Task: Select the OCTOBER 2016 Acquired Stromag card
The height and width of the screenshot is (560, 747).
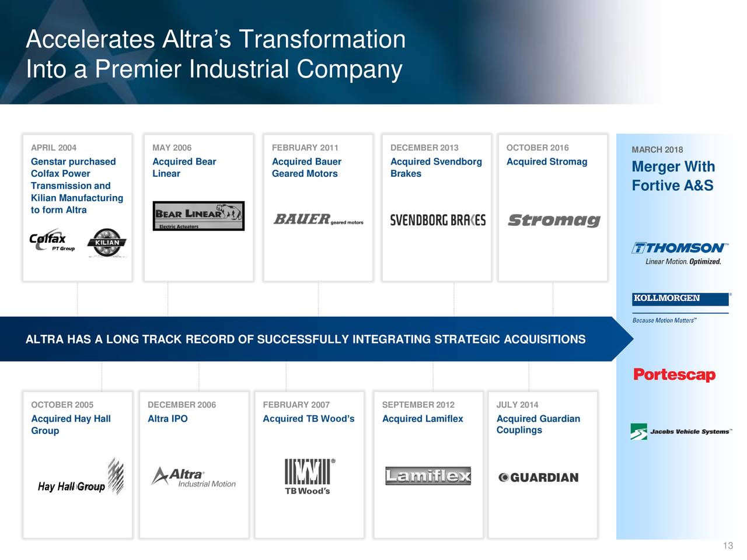Action: [x=553, y=207]
